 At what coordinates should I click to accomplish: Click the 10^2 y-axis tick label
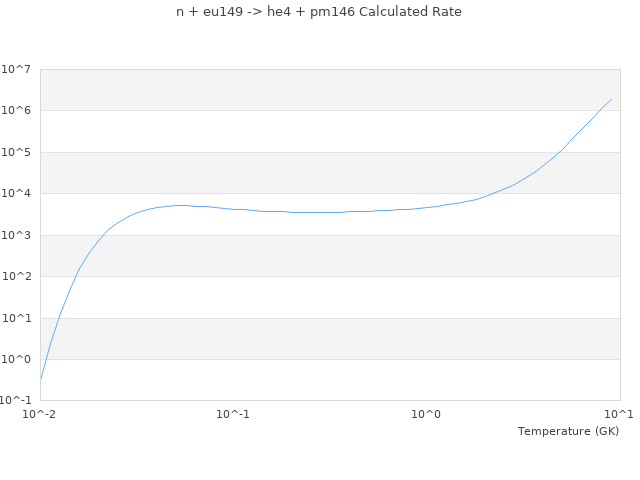pyautogui.click(x=16, y=277)
